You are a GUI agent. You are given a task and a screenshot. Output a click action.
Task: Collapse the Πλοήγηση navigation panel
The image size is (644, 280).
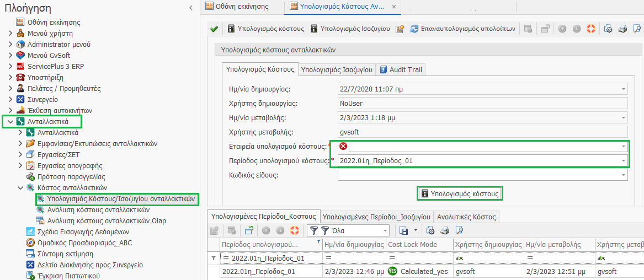[190, 7]
